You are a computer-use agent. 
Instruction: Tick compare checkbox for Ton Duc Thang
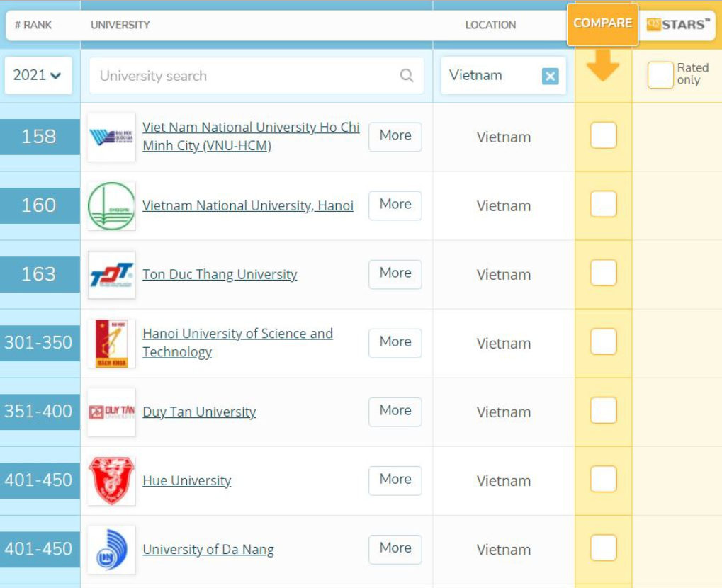coord(603,273)
